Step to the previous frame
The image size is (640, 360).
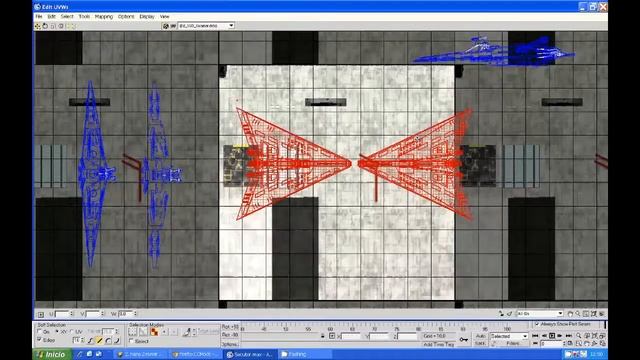click(x=544, y=336)
